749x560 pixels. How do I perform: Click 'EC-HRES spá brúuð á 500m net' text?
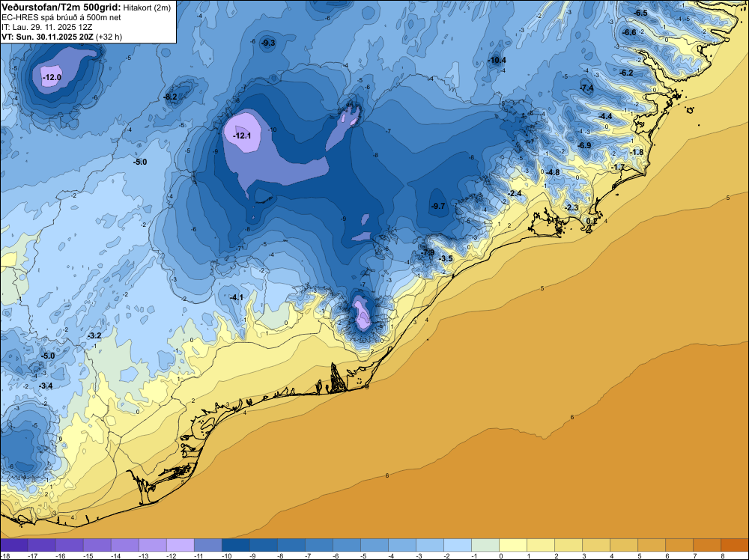pos(61,18)
